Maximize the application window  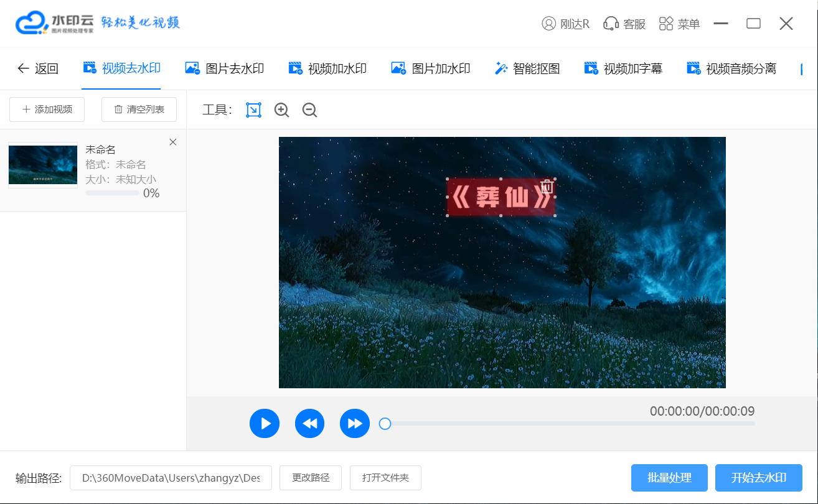click(753, 24)
